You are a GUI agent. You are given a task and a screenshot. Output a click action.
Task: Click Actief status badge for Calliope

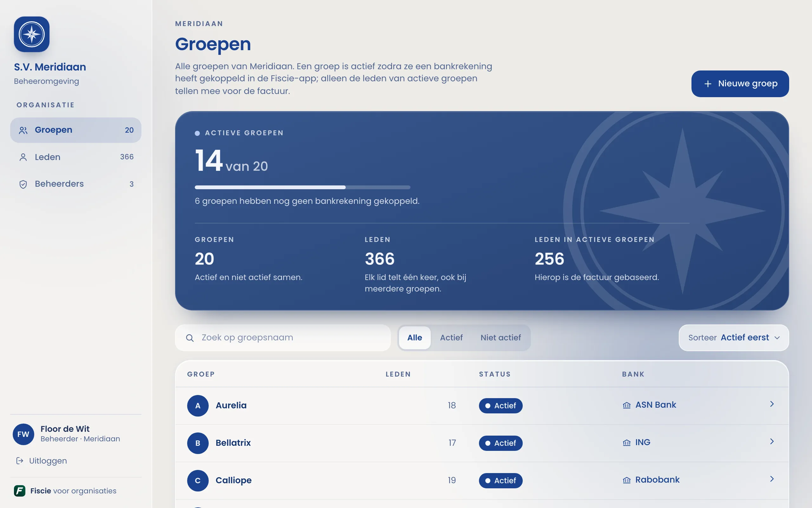point(500,480)
